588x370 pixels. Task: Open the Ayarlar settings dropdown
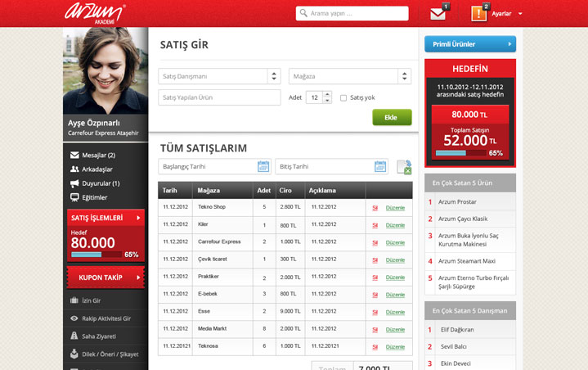click(507, 14)
